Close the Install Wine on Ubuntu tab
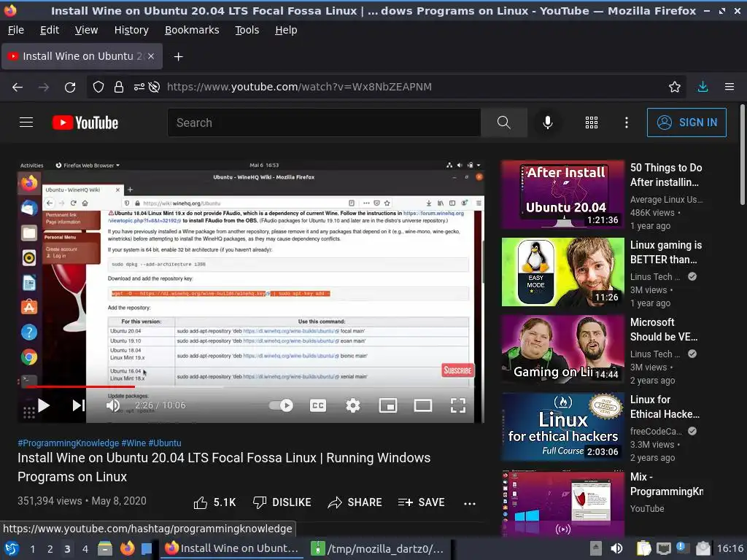 point(151,56)
